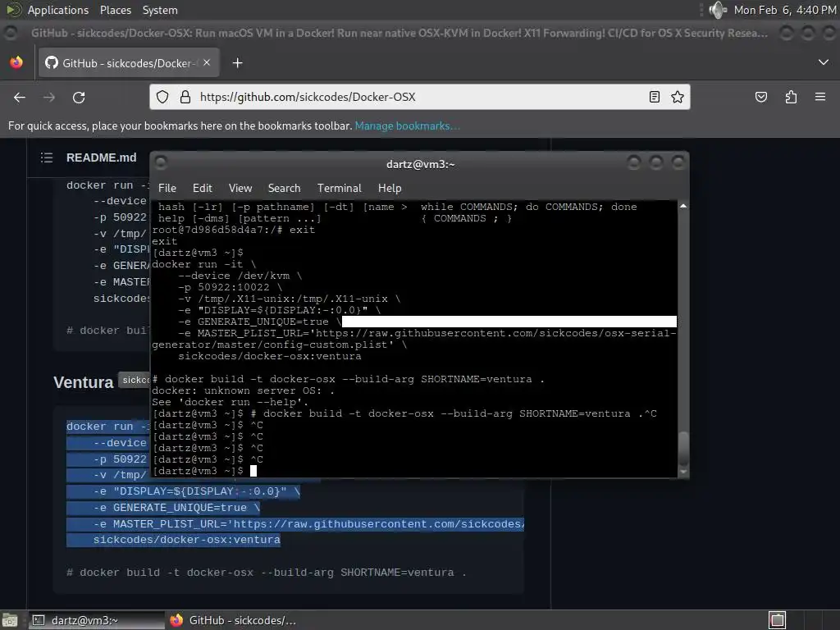This screenshot has height=630, width=840.
Task: Click the README.md heading
Action: pos(101,157)
